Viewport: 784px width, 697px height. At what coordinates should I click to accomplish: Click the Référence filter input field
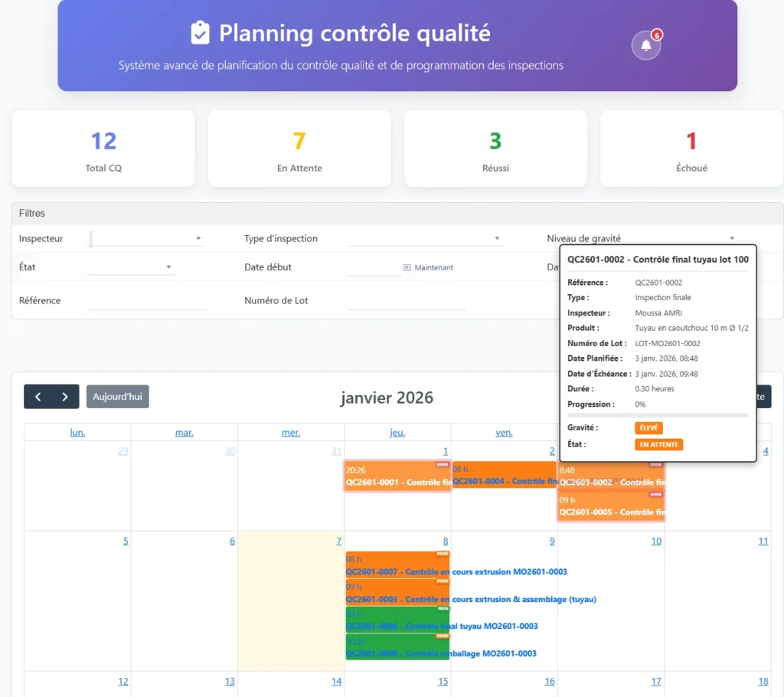pyautogui.click(x=146, y=300)
